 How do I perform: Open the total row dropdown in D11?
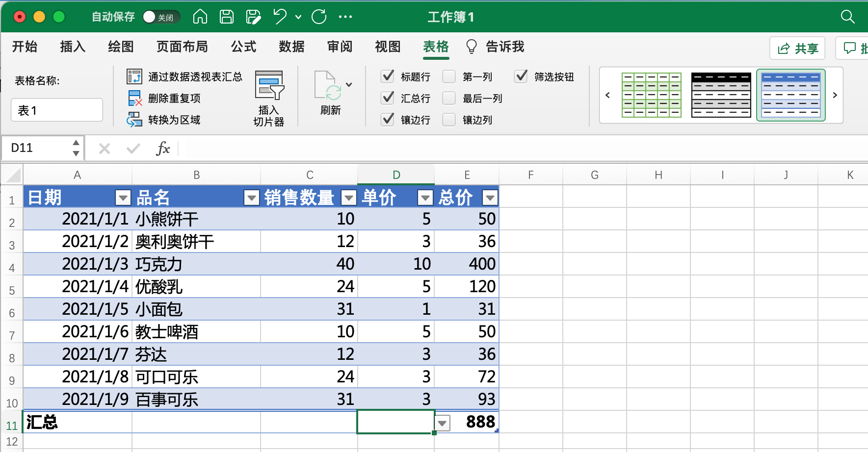(443, 423)
